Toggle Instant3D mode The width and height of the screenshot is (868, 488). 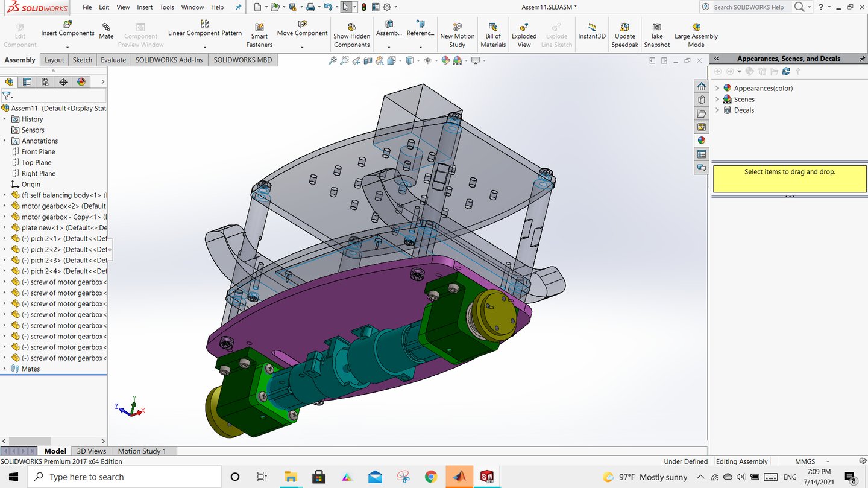[591, 31]
